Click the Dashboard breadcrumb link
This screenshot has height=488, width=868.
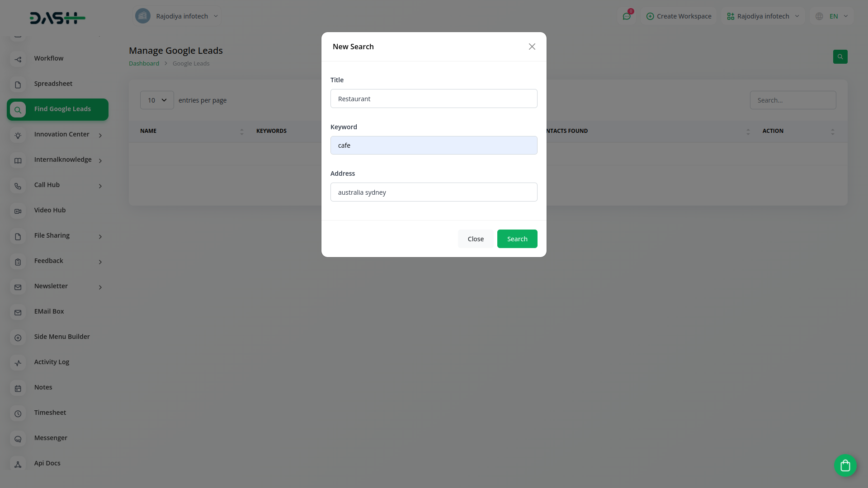pos(144,63)
